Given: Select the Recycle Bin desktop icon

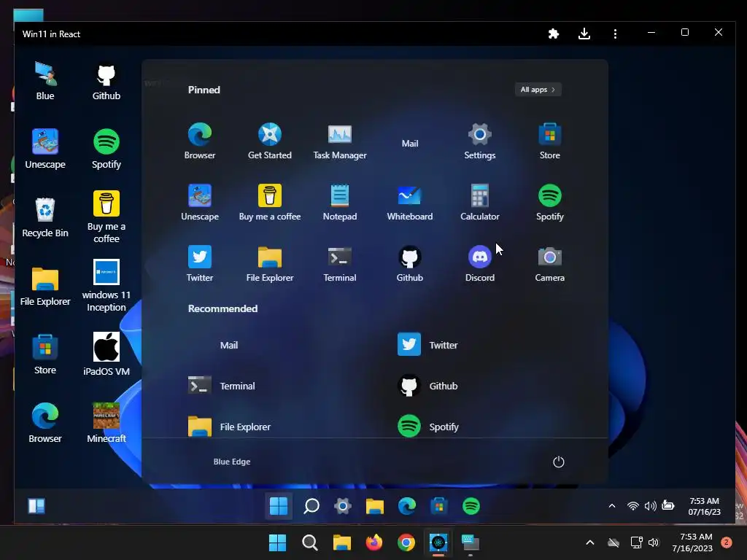Looking at the screenshot, I should pyautogui.click(x=45, y=217).
